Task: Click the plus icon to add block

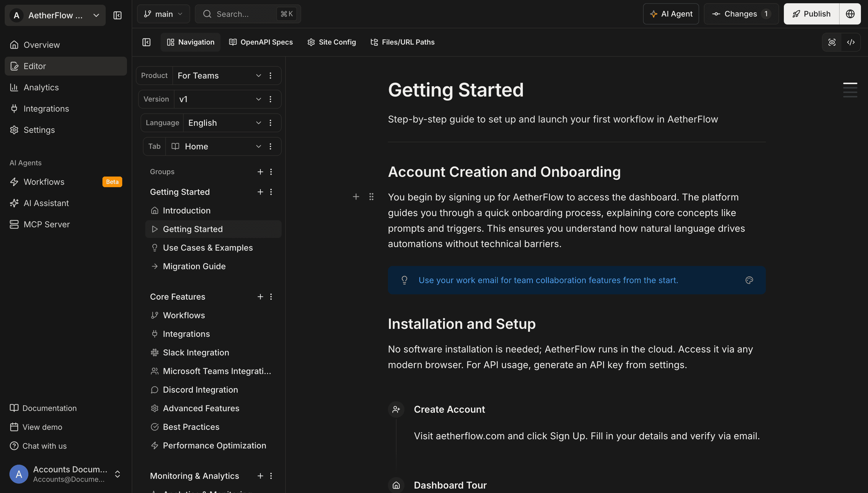Action: click(356, 197)
